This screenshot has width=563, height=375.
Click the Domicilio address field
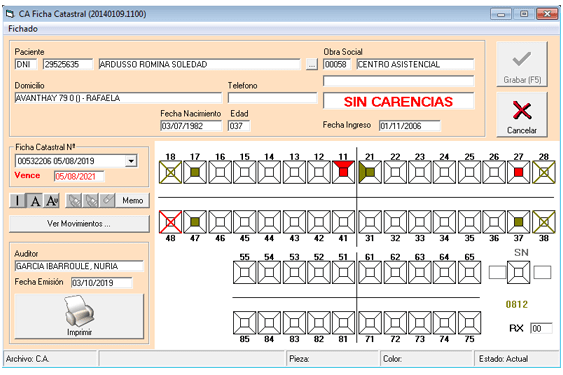click(118, 98)
